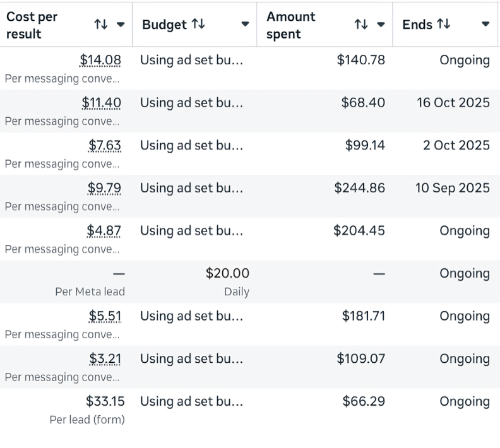The height and width of the screenshot is (448, 500).
Task: Select the 10 Sep 2025 end date
Action: coord(453,188)
